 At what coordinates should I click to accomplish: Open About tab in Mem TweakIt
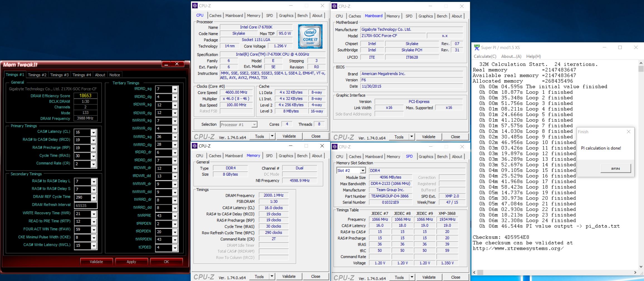coord(100,75)
